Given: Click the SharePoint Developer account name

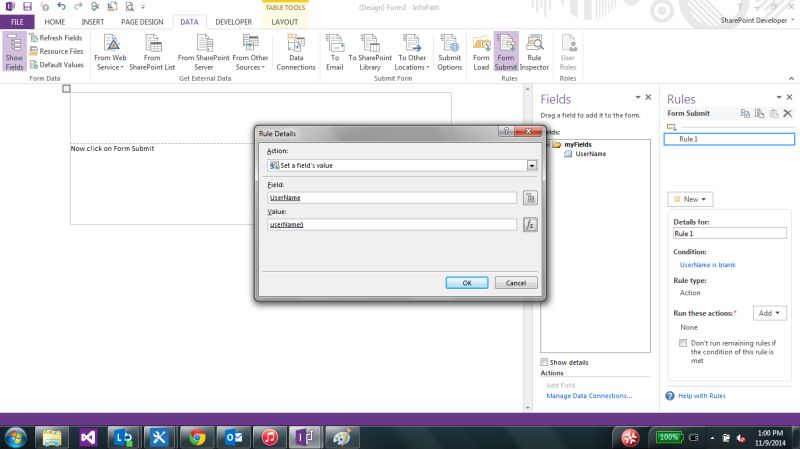Looking at the screenshot, I should coord(754,20).
